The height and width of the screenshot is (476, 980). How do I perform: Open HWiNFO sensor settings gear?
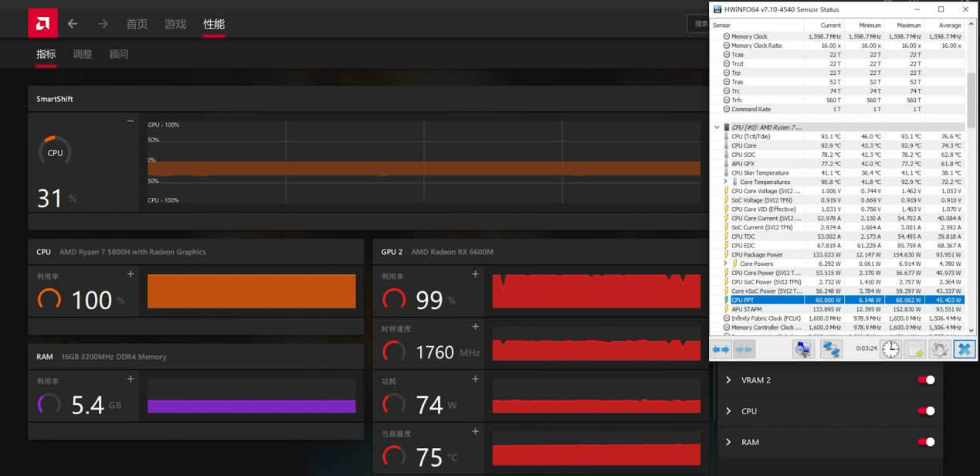939,349
